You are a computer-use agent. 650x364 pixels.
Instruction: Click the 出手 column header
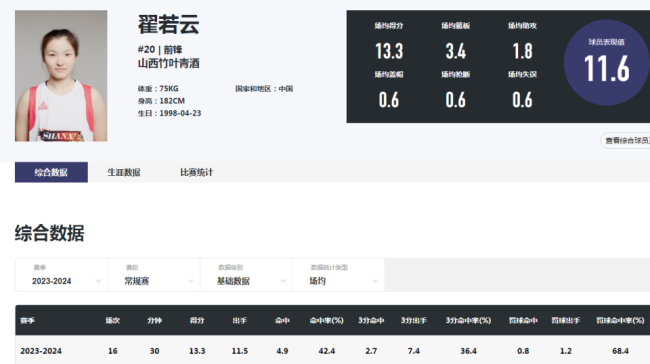240,320
